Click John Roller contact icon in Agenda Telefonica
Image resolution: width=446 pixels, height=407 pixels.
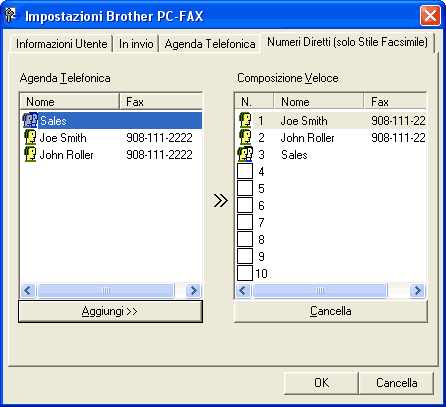[x=30, y=154]
